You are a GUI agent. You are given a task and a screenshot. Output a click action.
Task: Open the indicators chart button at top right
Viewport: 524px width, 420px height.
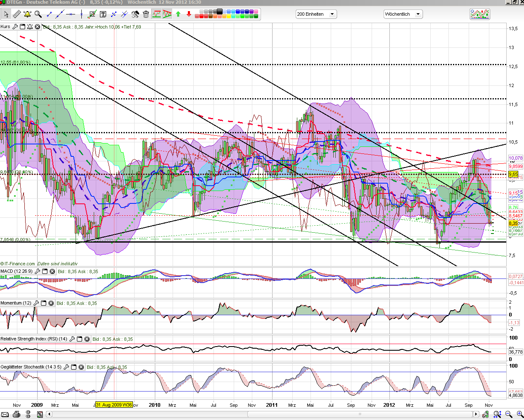(x=479, y=14)
